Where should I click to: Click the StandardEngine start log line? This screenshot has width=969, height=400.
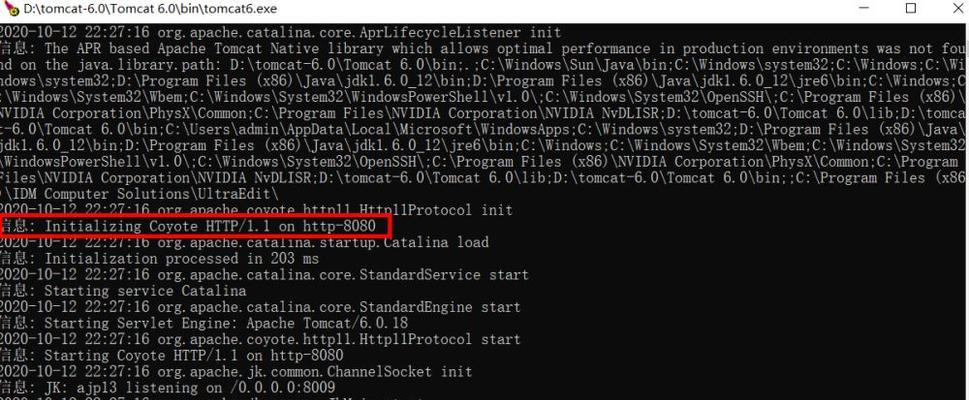pyautogui.click(x=260, y=307)
